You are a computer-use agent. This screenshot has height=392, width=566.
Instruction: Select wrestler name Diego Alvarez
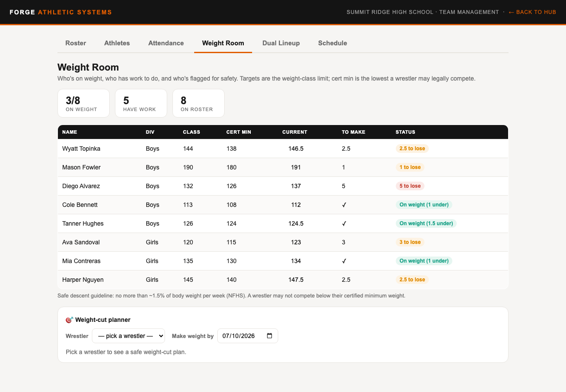tap(81, 186)
